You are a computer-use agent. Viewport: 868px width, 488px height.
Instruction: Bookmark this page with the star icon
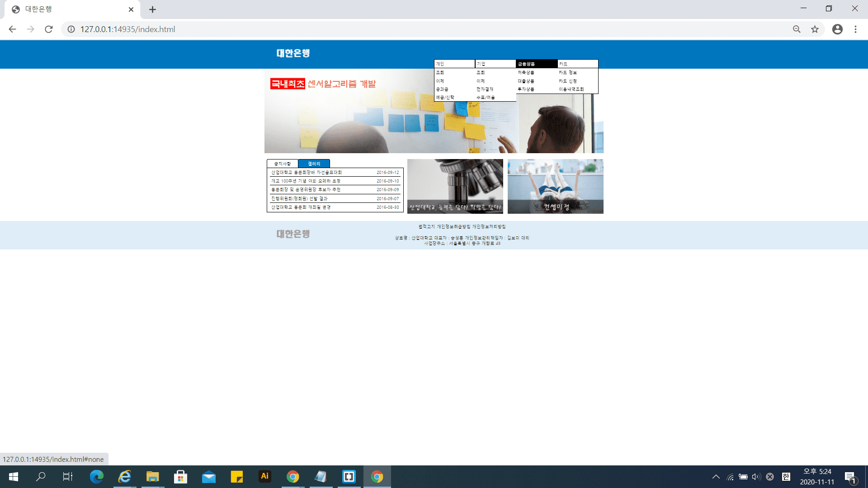coord(815,29)
